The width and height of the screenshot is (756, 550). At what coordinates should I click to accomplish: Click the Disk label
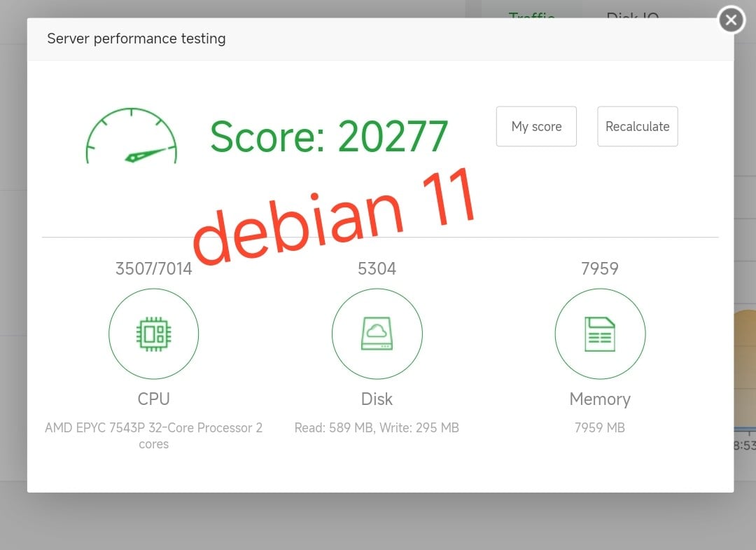pyautogui.click(x=377, y=399)
